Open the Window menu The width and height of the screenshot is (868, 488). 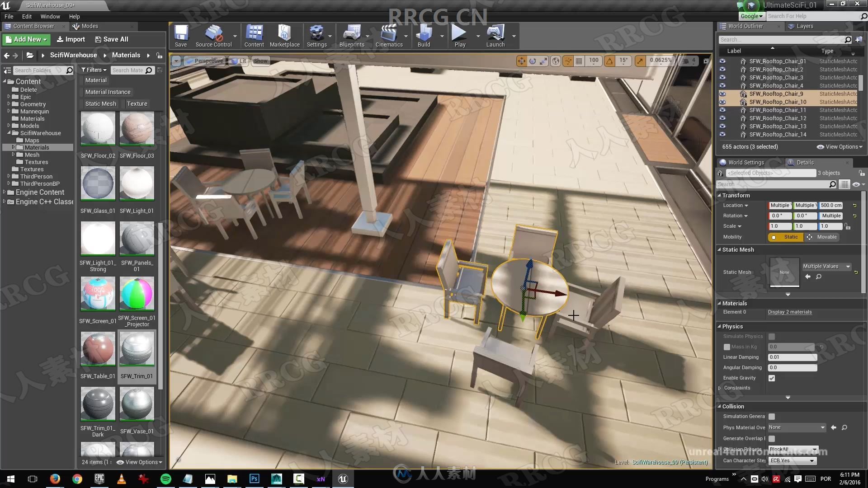pyautogui.click(x=49, y=16)
